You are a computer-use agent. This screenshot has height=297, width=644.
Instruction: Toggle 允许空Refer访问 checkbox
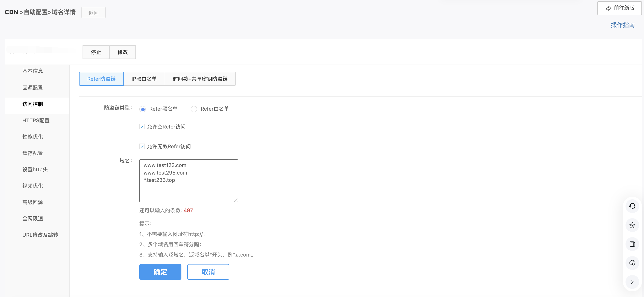(x=142, y=127)
